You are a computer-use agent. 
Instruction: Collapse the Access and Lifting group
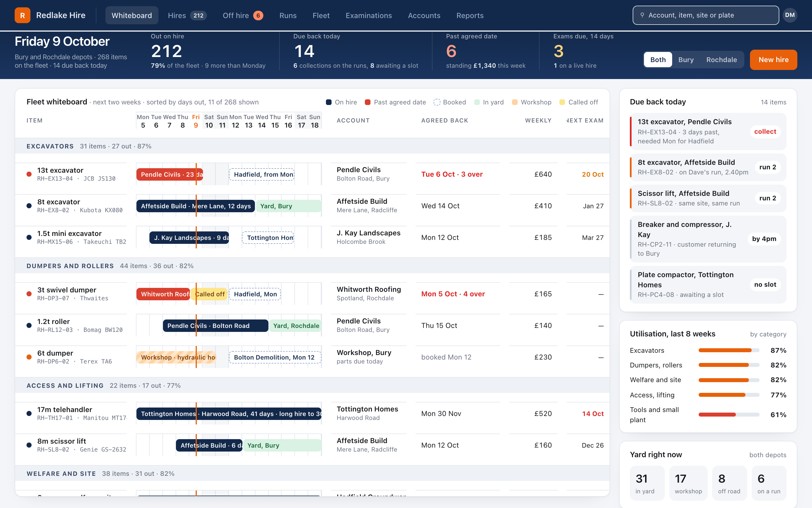312,385
